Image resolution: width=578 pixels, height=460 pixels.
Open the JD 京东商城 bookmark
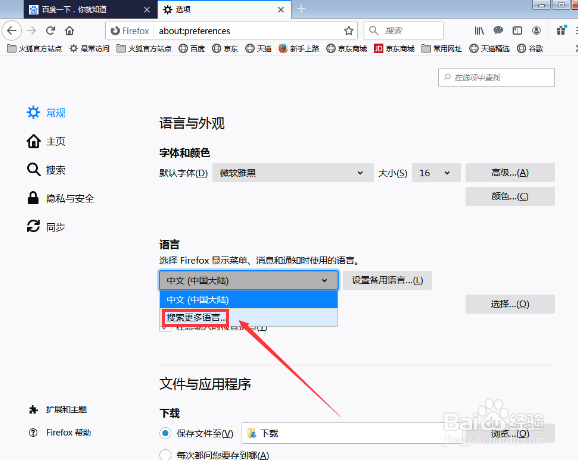[x=394, y=48]
